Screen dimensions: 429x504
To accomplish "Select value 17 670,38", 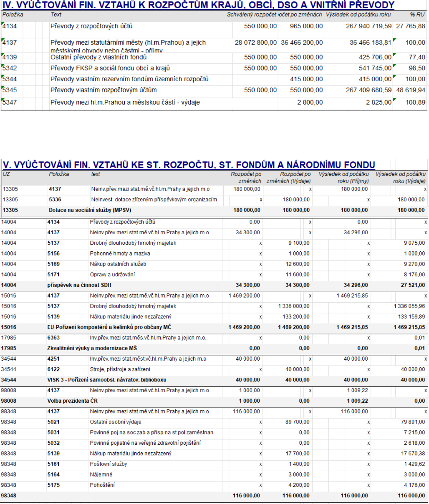I will pyautogui.click(x=413, y=454).
